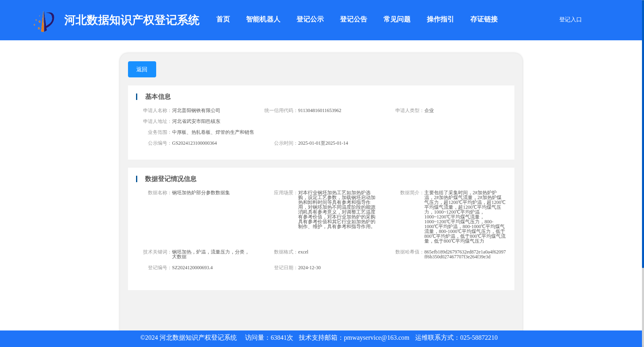This screenshot has width=644, height=347.
Task: Click data format value excel
Action: 303,252
